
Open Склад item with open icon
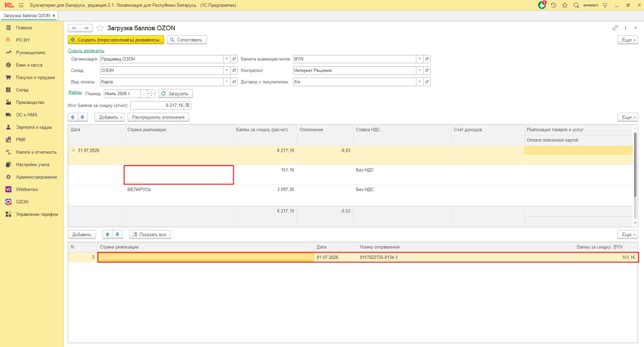[234, 71]
